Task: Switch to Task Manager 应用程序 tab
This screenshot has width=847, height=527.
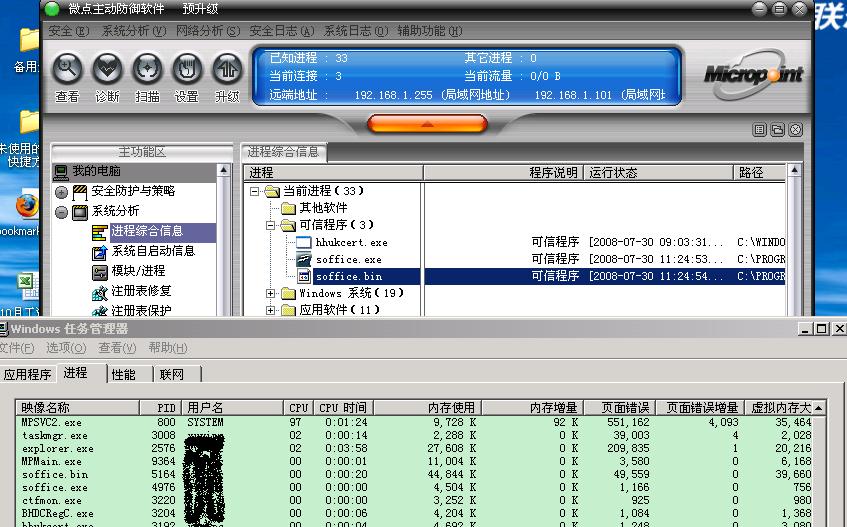Action: click(27, 375)
